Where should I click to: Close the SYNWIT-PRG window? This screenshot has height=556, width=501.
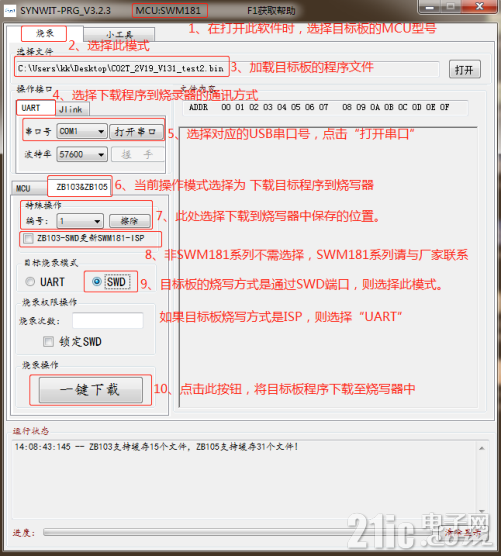click(479, 7)
